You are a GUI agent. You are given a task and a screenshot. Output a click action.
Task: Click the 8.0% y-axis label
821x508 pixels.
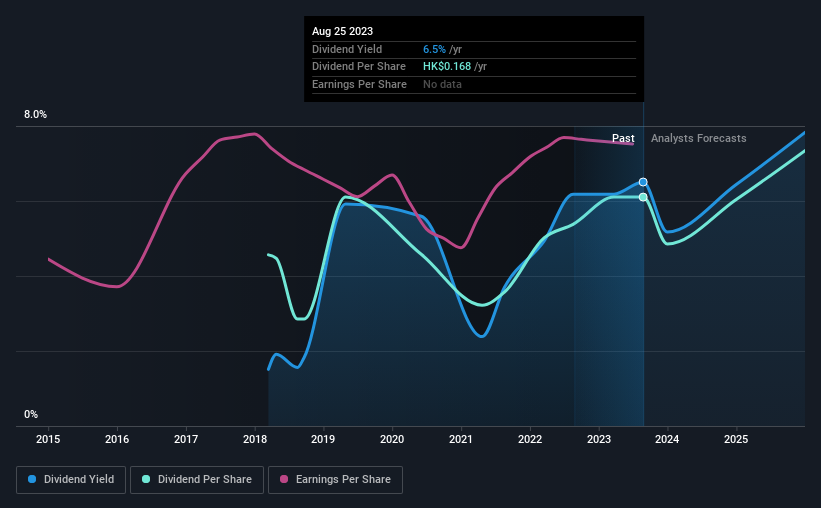point(35,115)
